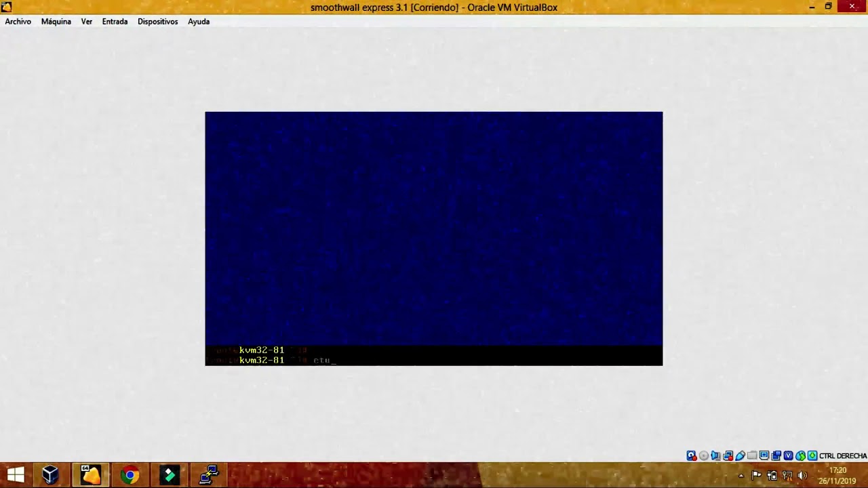868x488 pixels.
Task: Click the CTRL DERECHA host key label
Action: coord(843,456)
